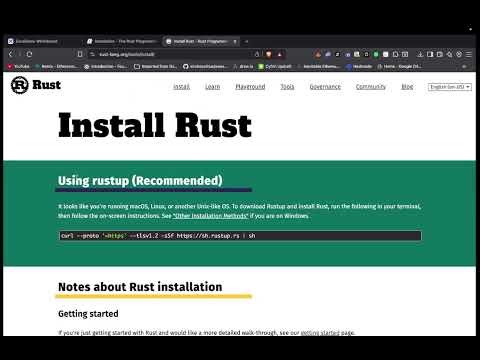Open the English (en-US) language dropdown
The width and height of the screenshot is (480, 360).
[x=450, y=87]
